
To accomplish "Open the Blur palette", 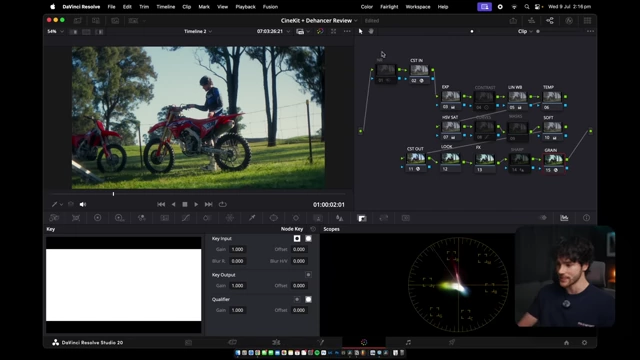I will click(339, 218).
